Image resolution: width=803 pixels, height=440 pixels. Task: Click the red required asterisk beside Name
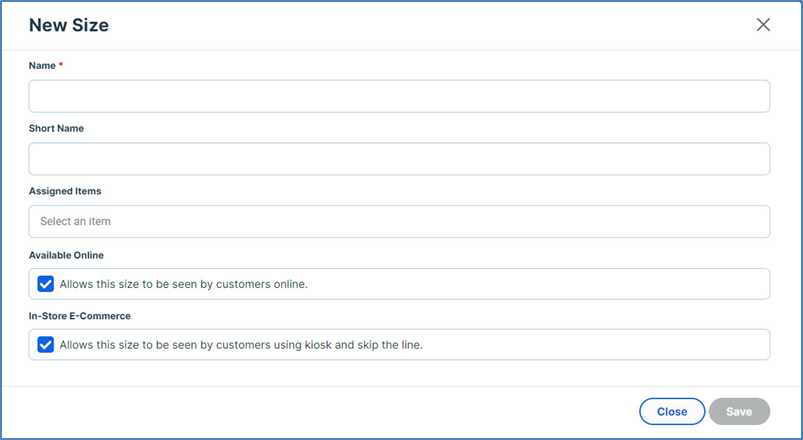point(61,65)
